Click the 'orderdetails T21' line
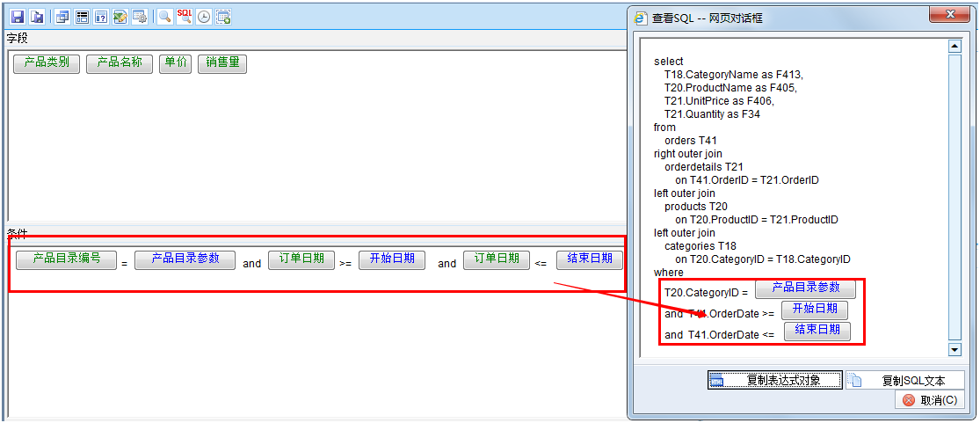980x423 pixels. 704,167
